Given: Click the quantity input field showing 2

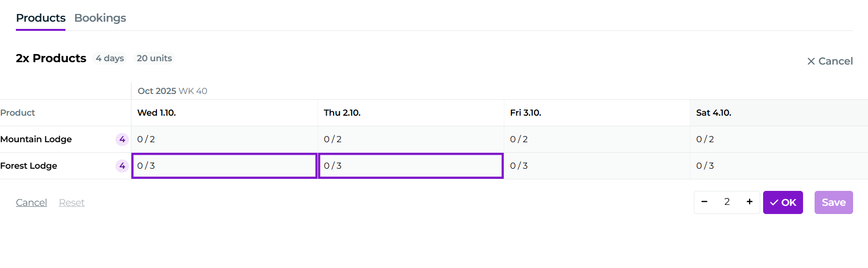Looking at the screenshot, I should (x=727, y=202).
